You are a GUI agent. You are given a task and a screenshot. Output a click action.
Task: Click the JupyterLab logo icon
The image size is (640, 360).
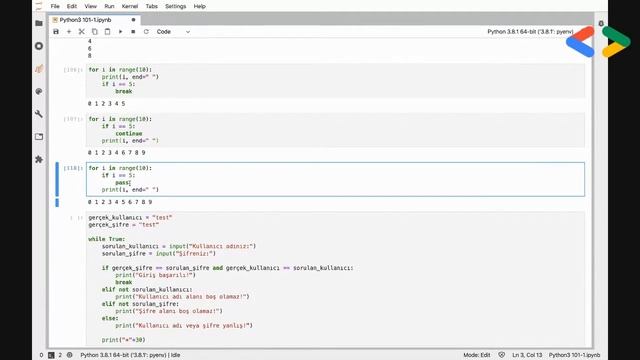point(39,6)
